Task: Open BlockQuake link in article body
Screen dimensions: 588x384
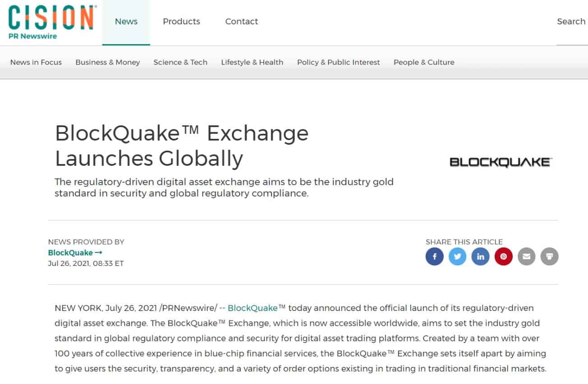Action: pos(253,308)
